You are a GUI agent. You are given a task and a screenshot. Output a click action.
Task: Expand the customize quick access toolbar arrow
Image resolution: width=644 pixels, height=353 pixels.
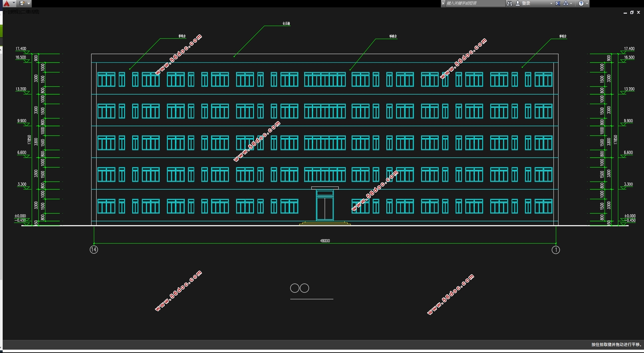(x=29, y=3)
